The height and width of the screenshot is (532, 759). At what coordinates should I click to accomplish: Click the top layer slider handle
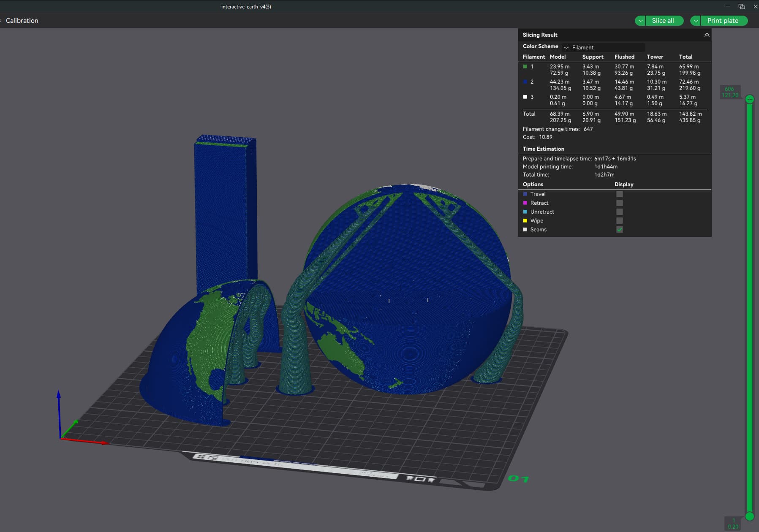click(x=750, y=99)
